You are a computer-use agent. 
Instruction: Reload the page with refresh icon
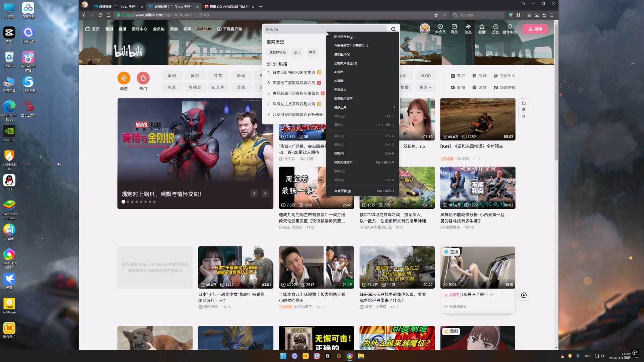(100, 15)
